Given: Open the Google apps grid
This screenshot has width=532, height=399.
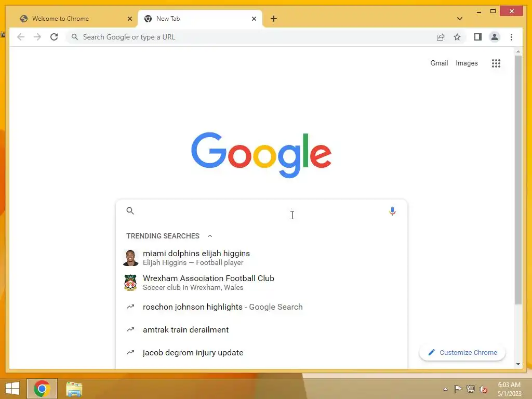Looking at the screenshot, I should (496, 63).
